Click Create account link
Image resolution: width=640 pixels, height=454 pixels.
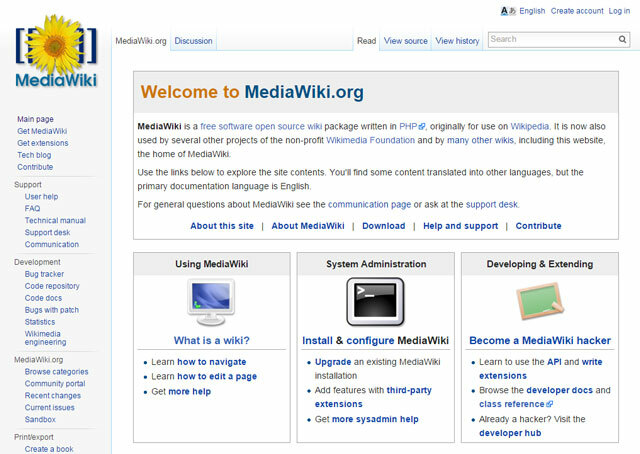point(577,11)
